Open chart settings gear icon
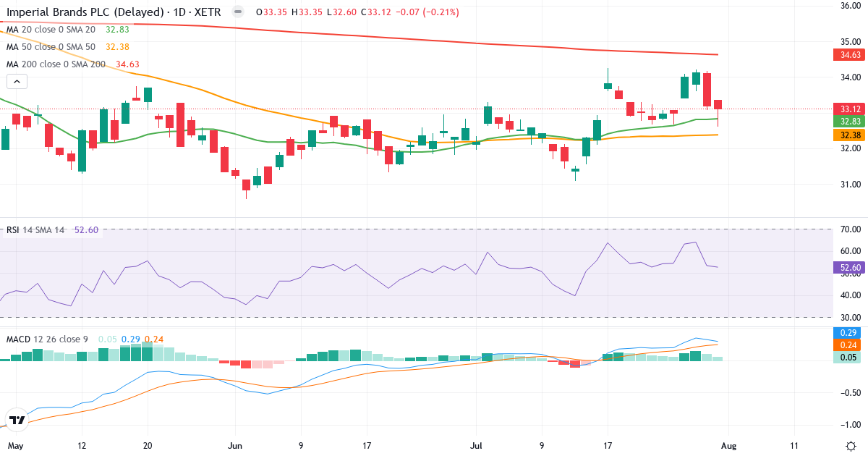 [851, 445]
